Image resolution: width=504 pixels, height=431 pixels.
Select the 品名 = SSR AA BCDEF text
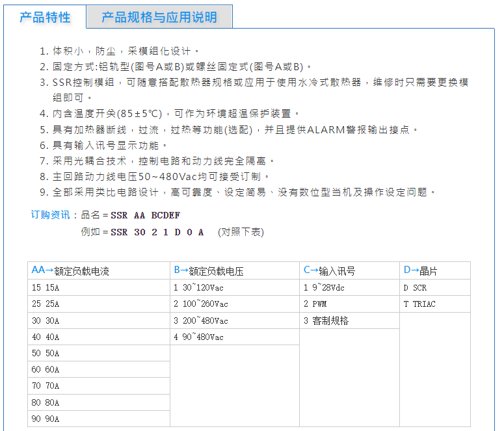[x=130, y=215]
